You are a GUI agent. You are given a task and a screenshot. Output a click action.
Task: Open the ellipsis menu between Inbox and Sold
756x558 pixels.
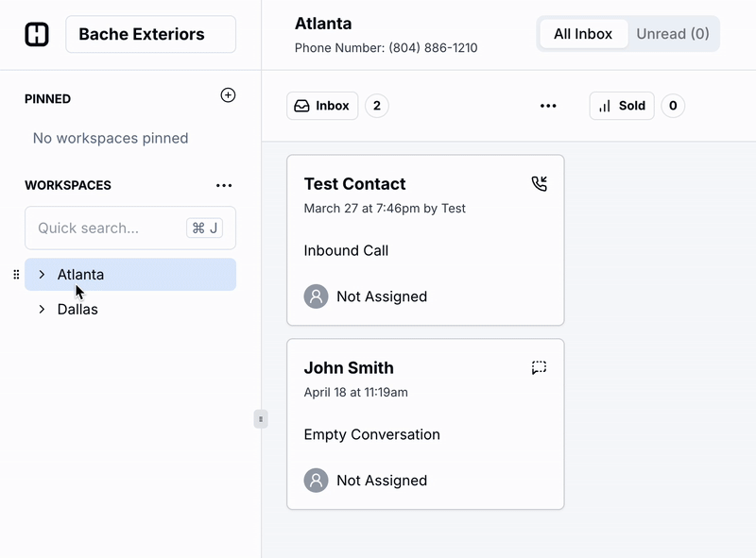click(x=548, y=106)
